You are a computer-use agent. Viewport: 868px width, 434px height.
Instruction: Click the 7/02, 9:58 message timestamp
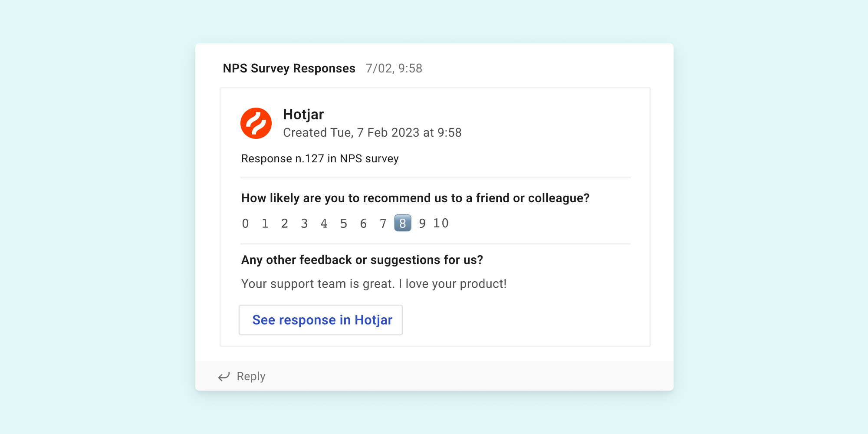coord(394,68)
